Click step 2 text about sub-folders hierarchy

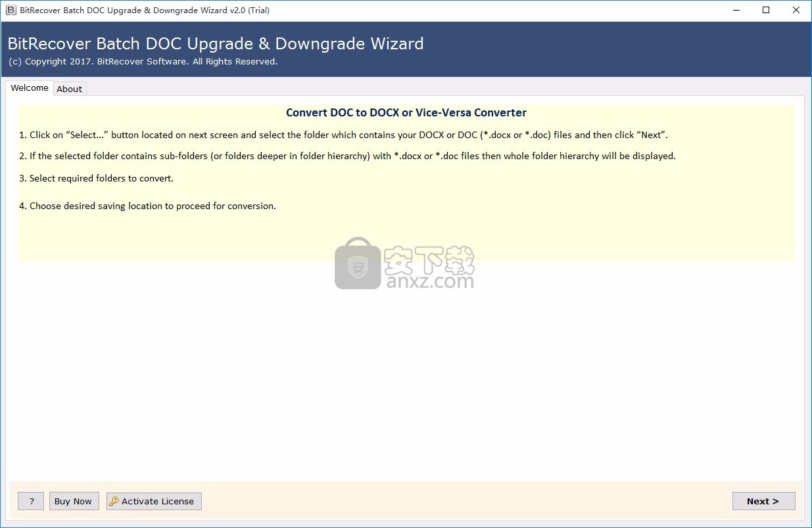click(x=347, y=156)
